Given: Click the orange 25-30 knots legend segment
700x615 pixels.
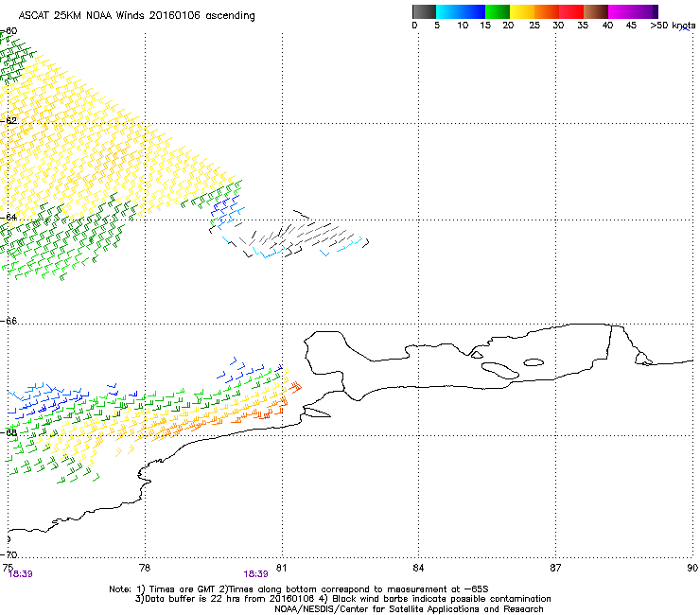Looking at the screenshot, I should 547,11.
